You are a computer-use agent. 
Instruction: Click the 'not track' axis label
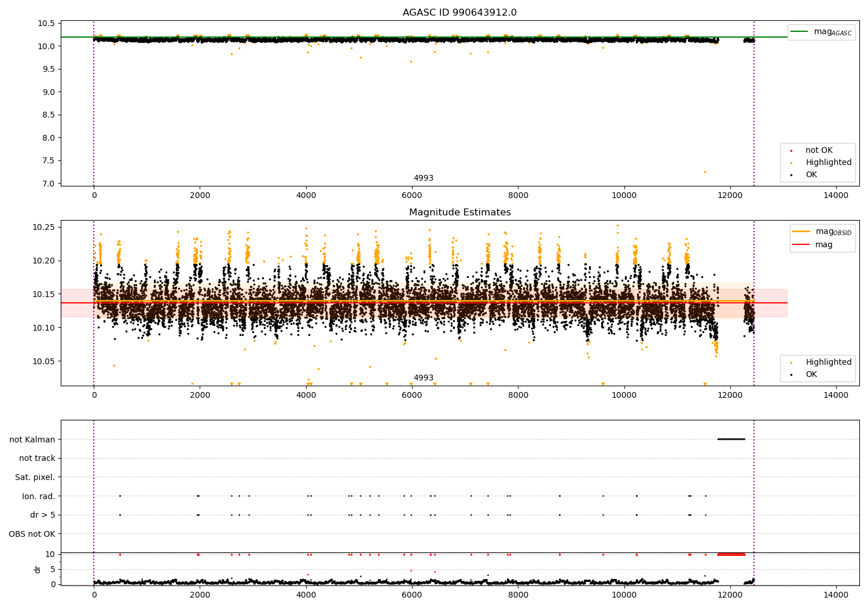pos(37,459)
